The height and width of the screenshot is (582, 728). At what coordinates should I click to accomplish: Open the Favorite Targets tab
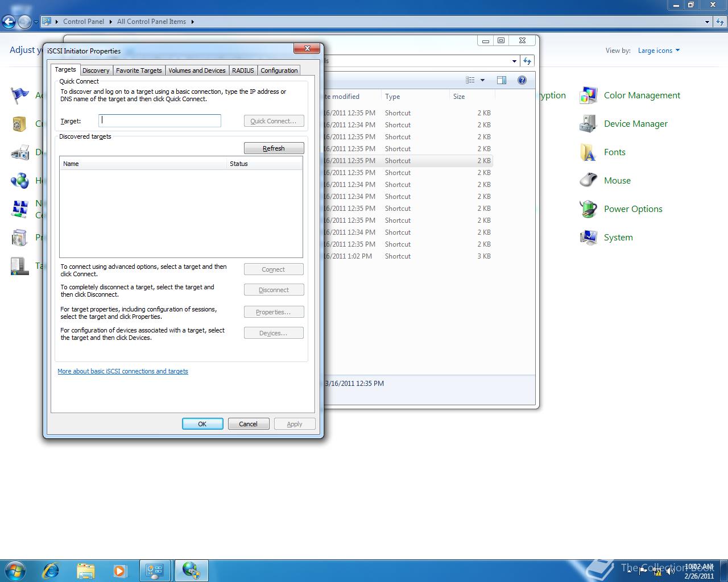tap(139, 70)
